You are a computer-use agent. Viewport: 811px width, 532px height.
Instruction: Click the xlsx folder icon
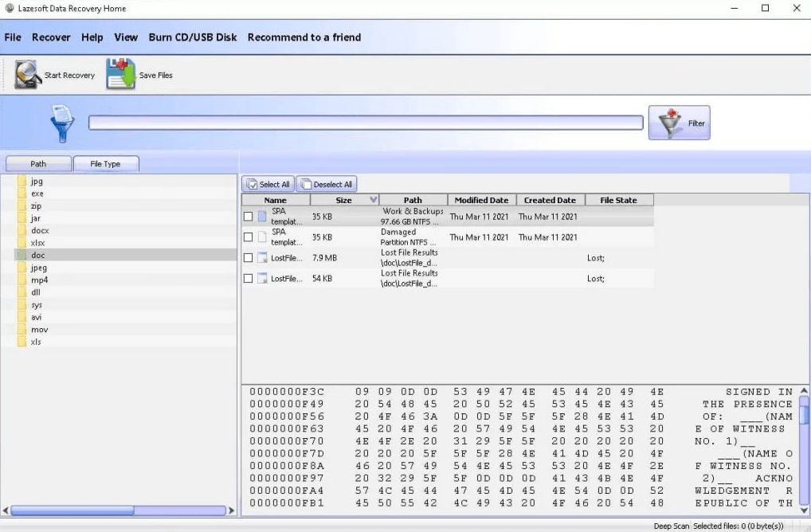[22, 243]
